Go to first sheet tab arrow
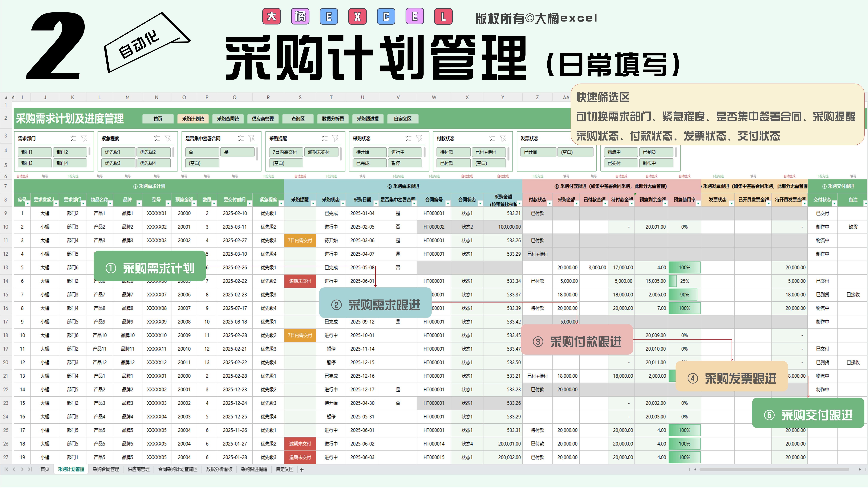This screenshot has width=868, height=488. 6,469
